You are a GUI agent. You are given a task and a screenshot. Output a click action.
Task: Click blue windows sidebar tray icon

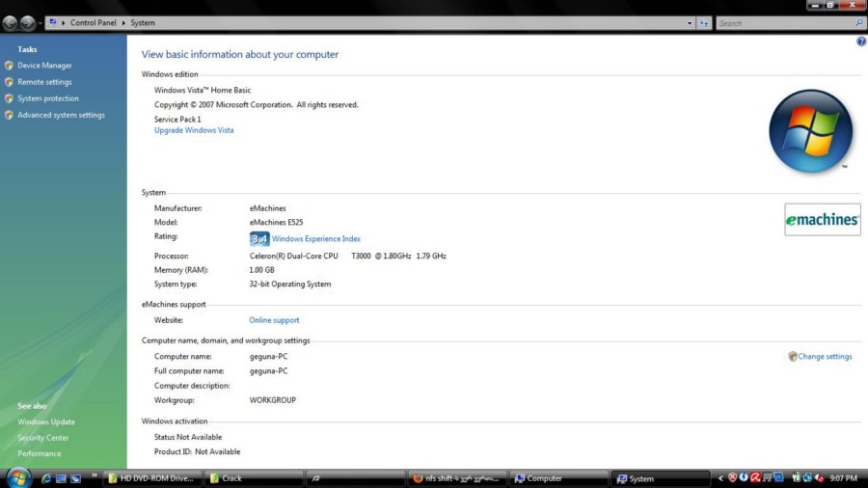coord(779,477)
